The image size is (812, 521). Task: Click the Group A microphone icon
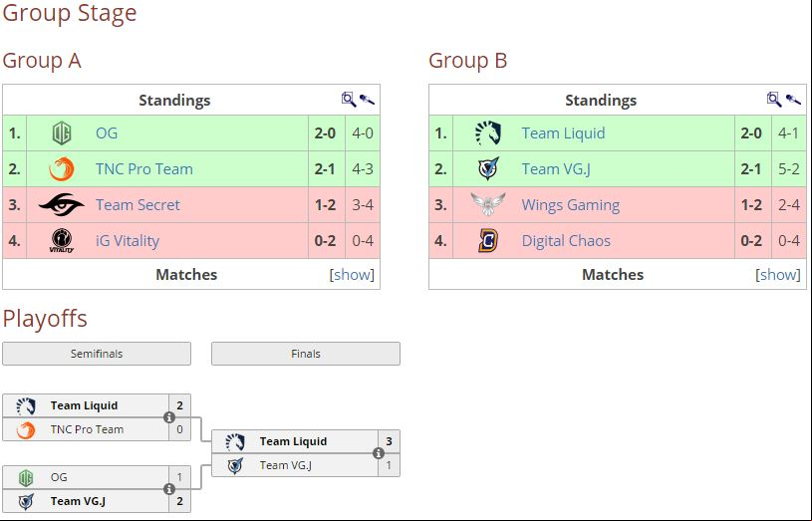click(x=367, y=100)
